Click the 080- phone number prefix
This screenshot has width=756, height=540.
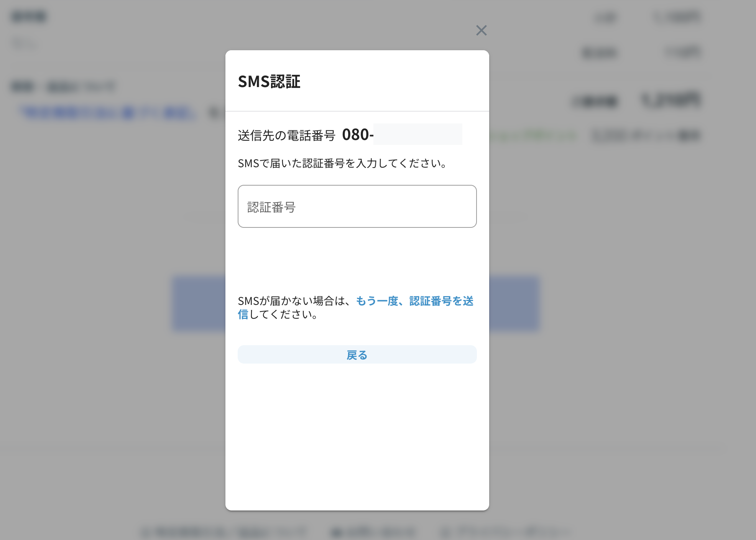point(357,135)
